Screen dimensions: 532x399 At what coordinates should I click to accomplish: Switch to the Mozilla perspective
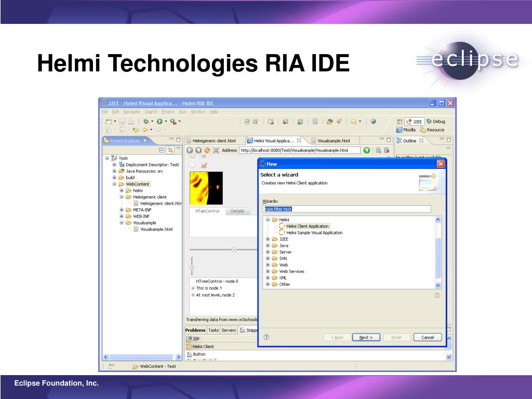coord(406,130)
